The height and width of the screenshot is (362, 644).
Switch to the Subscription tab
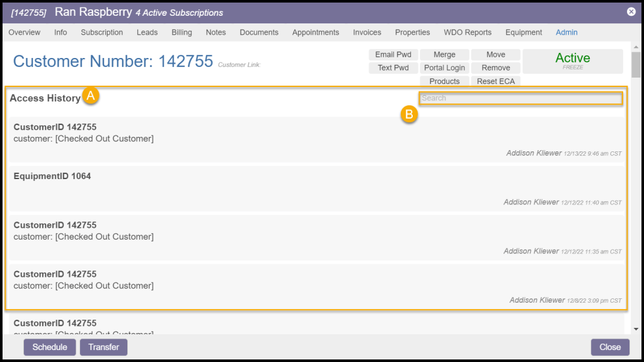(x=101, y=32)
